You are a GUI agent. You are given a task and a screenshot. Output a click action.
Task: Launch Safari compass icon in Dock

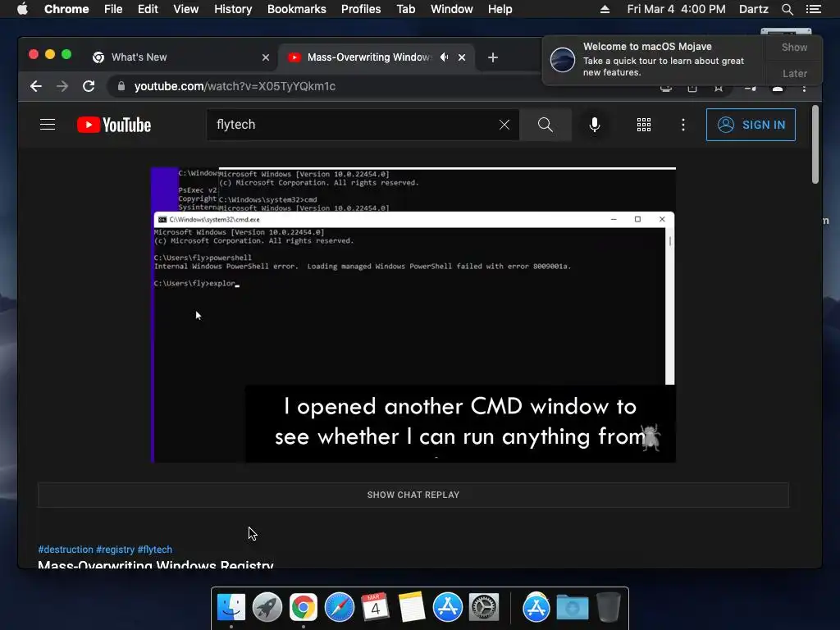coord(340,607)
